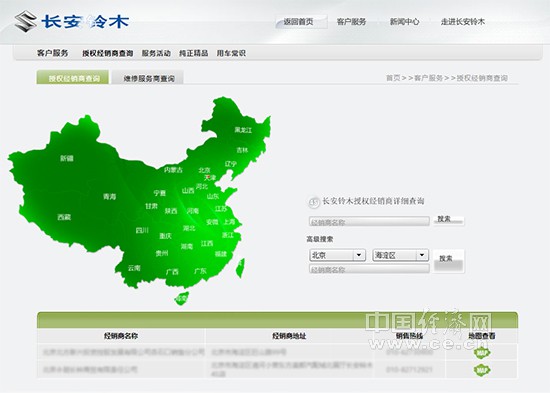This screenshot has height=393, width=550.
Task: Select 天津 on the map
Action: tap(210, 178)
